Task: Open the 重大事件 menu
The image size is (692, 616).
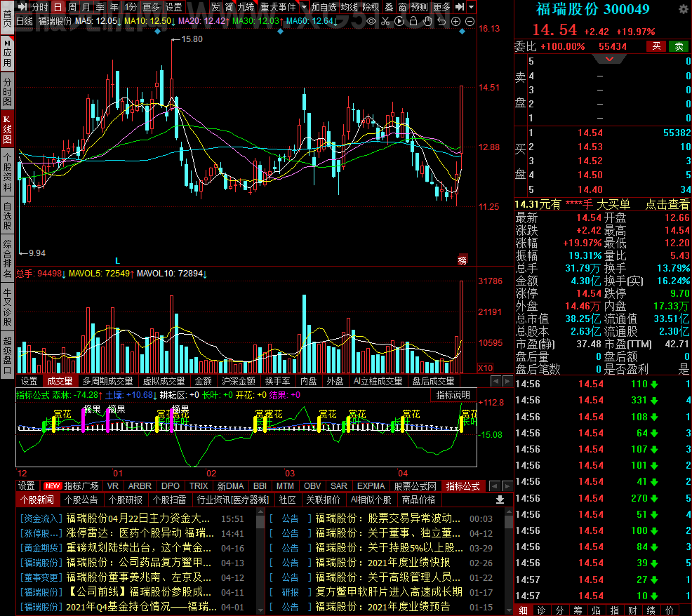Action: pos(278,7)
